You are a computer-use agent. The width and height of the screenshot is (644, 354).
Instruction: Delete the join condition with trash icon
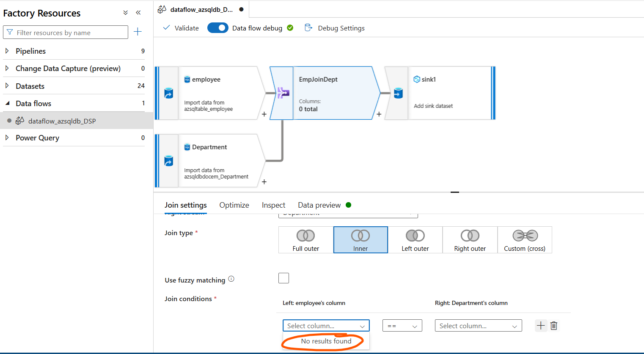tap(554, 326)
